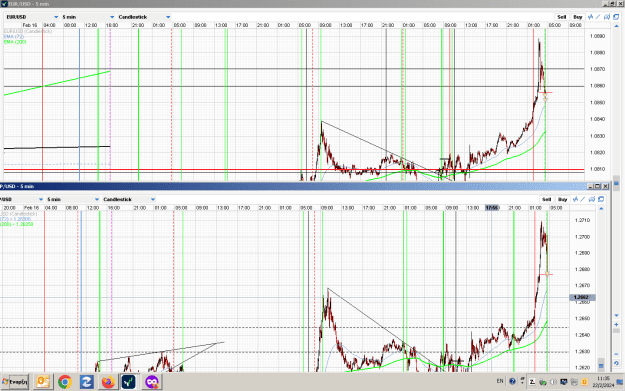The image size is (625, 391).
Task: Open the blue arrows app in taskbar
Action: click(x=86, y=382)
